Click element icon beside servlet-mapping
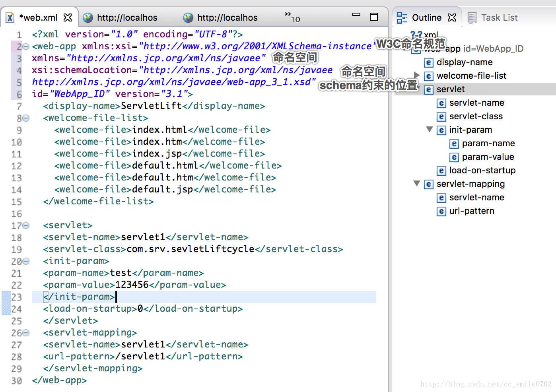 (x=428, y=184)
